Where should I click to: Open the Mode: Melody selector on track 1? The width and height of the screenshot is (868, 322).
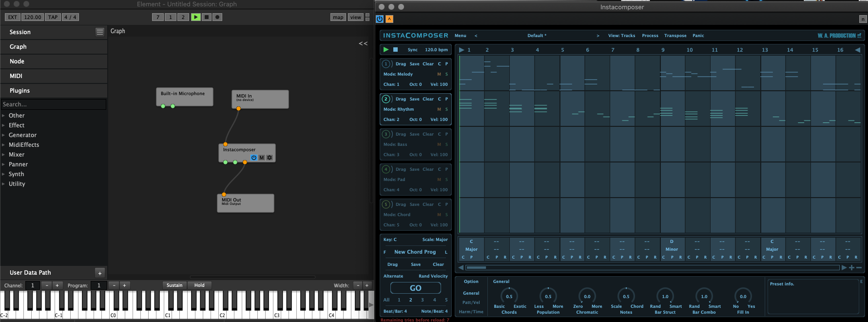[398, 74]
